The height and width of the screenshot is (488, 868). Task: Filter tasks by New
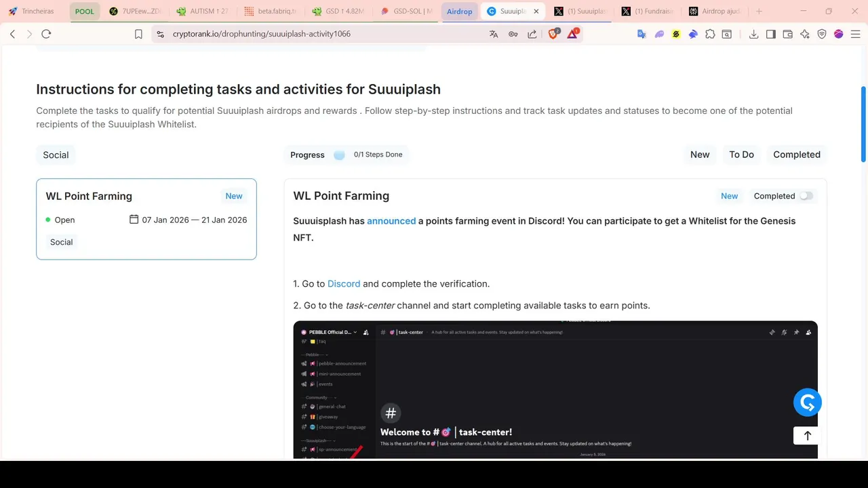700,155
